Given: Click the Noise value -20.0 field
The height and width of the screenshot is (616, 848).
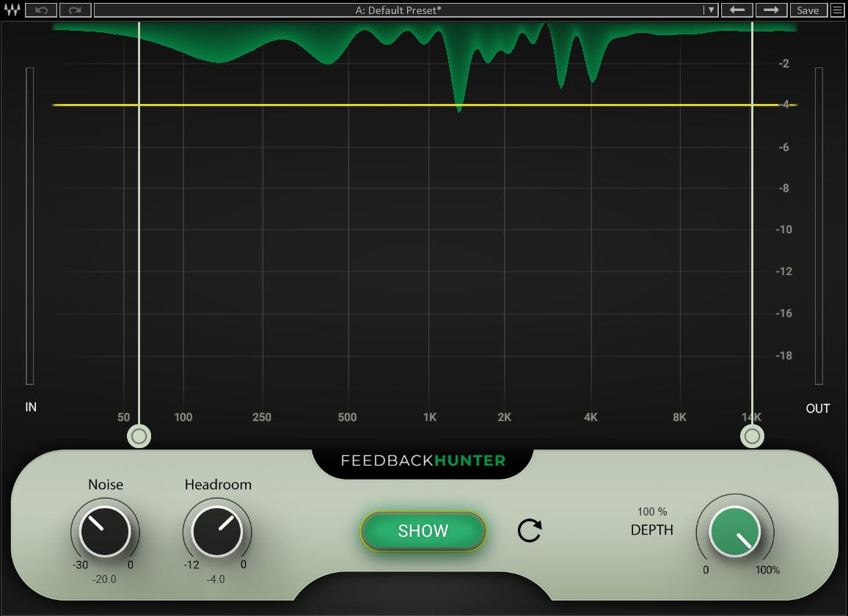Looking at the screenshot, I should (104, 579).
